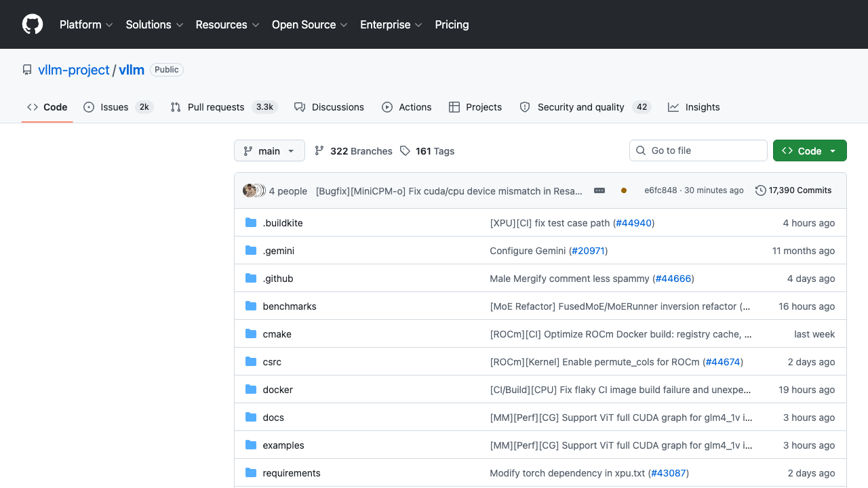Open the docker directory name

click(x=278, y=390)
